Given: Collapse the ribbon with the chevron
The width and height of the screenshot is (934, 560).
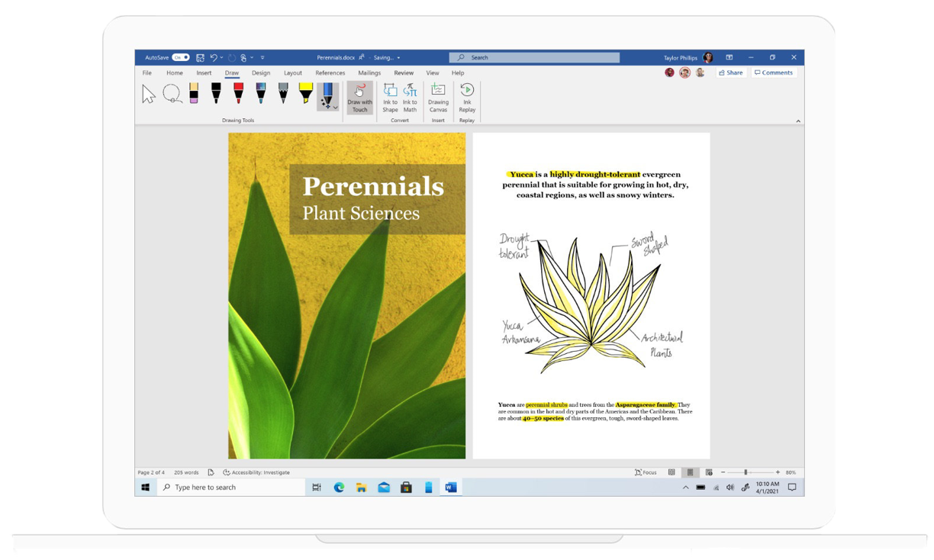Looking at the screenshot, I should pyautogui.click(x=798, y=121).
